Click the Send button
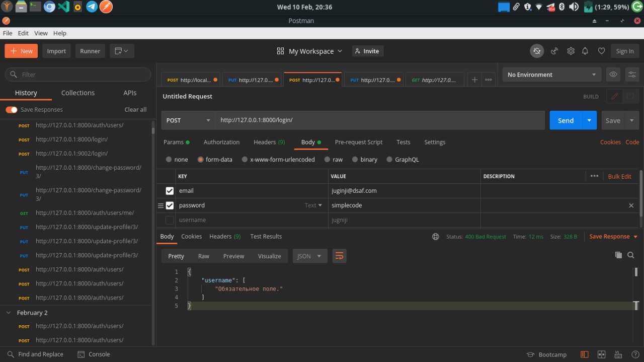 click(x=566, y=120)
